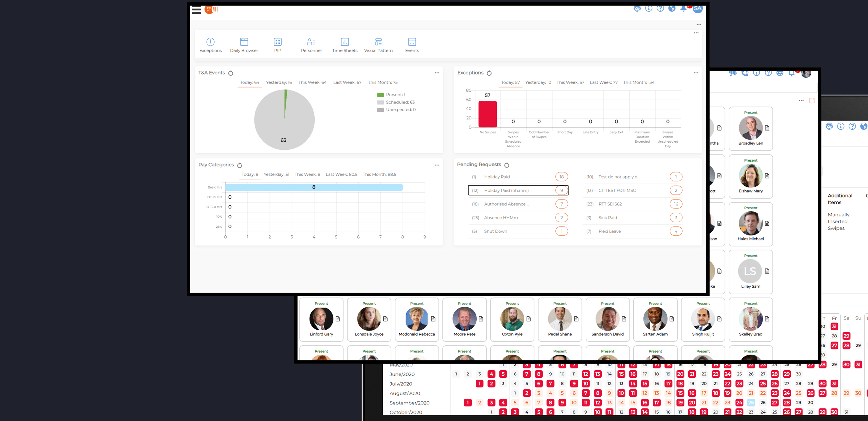This screenshot has width=868, height=421.
Task: Select Exceptions This Month tab
Action: [x=638, y=82]
